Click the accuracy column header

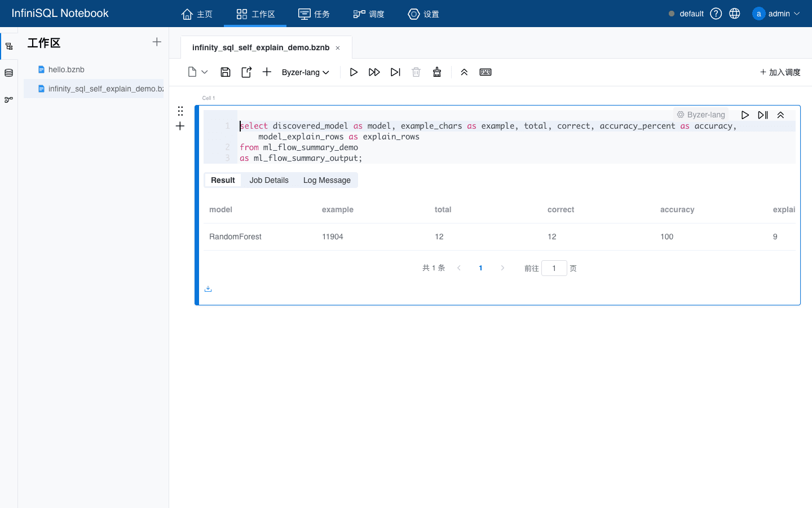(x=677, y=209)
